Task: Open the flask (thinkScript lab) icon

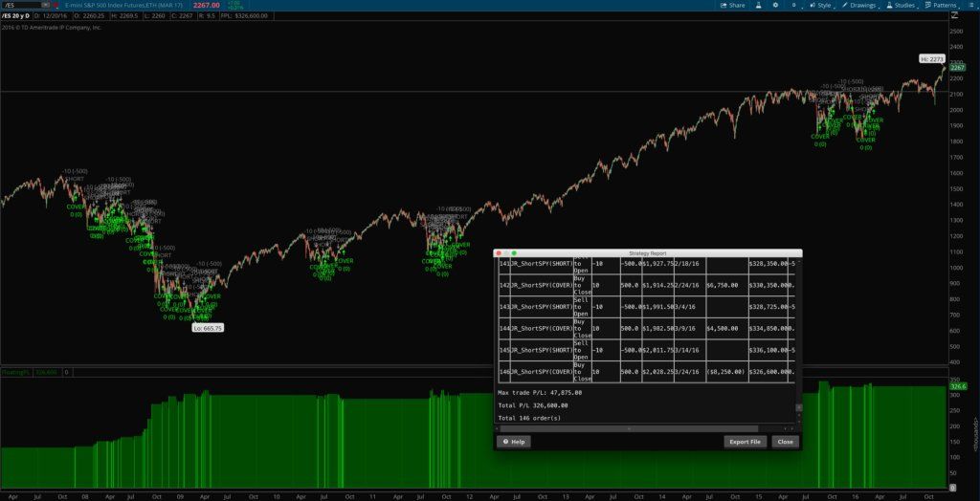Action: tap(758, 5)
